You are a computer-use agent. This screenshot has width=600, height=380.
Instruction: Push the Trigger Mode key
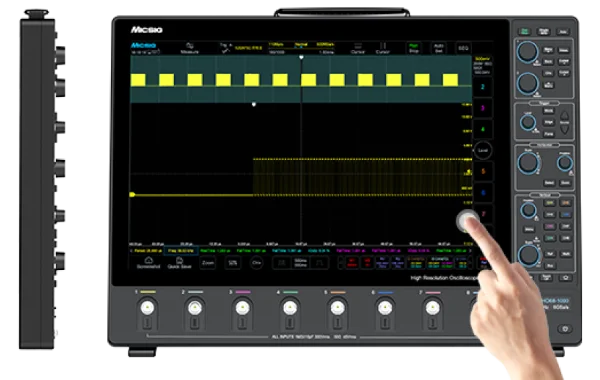[549, 111]
